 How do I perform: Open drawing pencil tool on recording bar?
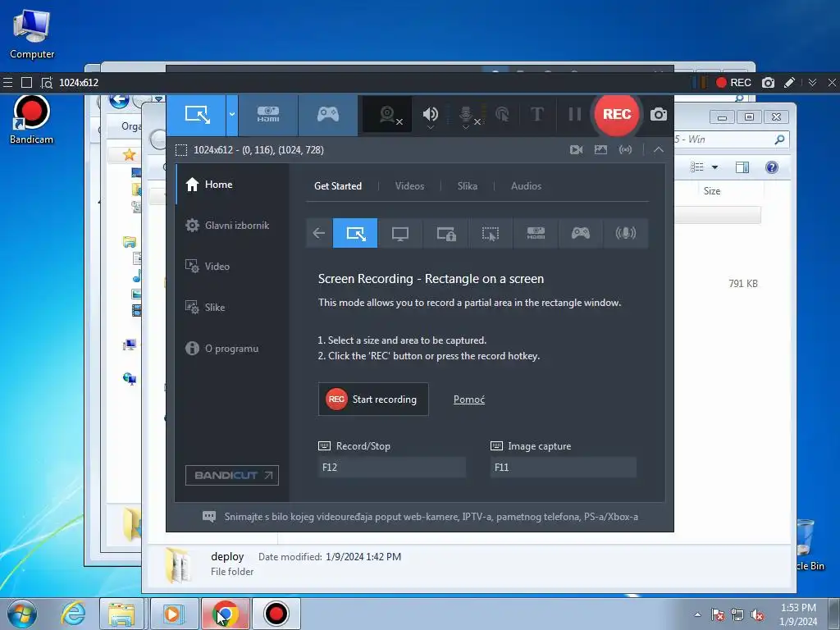click(789, 83)
